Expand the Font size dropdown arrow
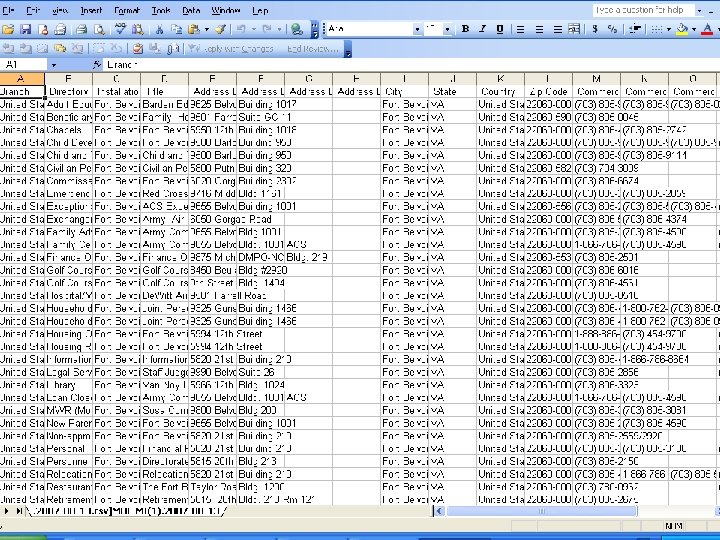720x540 pixels. [447, 29]
